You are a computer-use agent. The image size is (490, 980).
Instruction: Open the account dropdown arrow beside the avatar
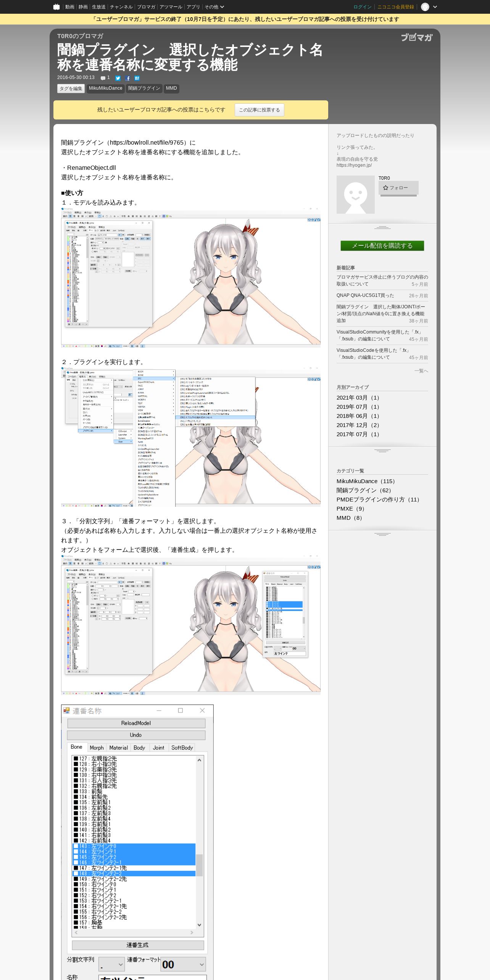(x=435, y=7)
